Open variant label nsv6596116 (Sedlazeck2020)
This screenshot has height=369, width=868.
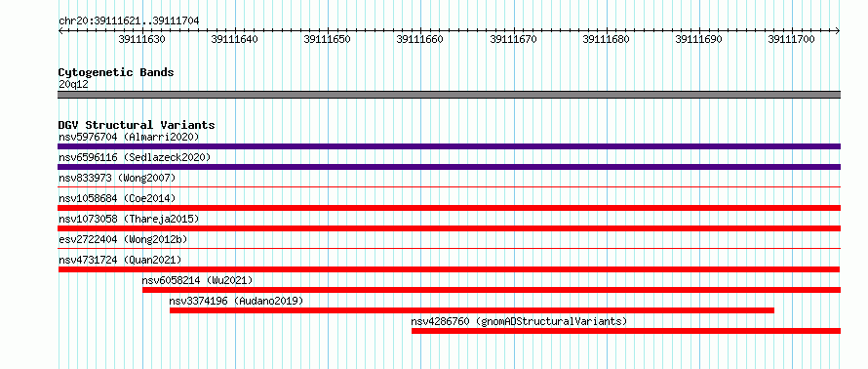click(135, 157)
